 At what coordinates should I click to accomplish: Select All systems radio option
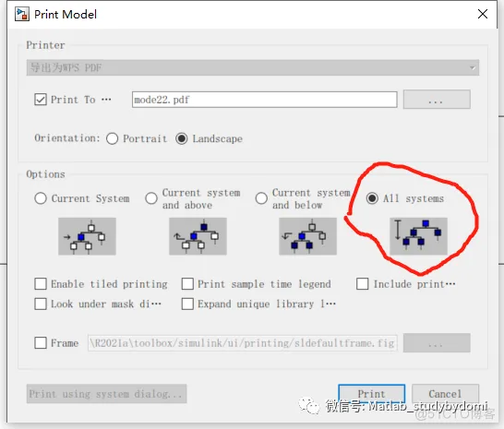pyautogui.click(x=372, y=198)
